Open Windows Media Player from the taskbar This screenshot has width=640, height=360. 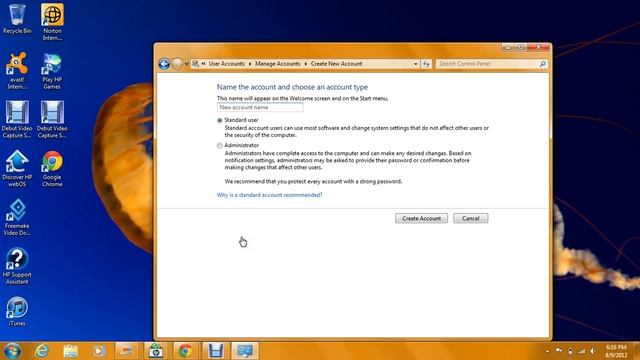tap(99, 351)
